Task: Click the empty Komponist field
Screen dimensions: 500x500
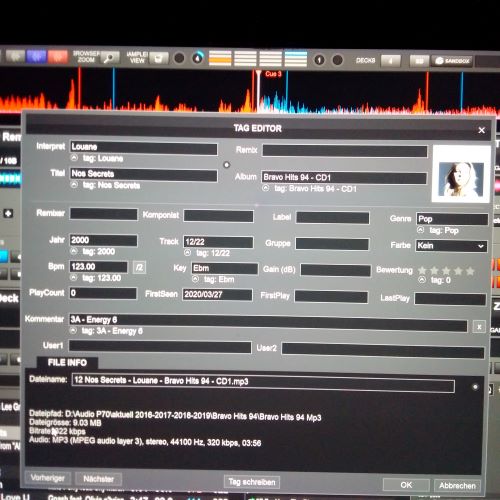Action: pyautogui.click(x=218, y=216)
